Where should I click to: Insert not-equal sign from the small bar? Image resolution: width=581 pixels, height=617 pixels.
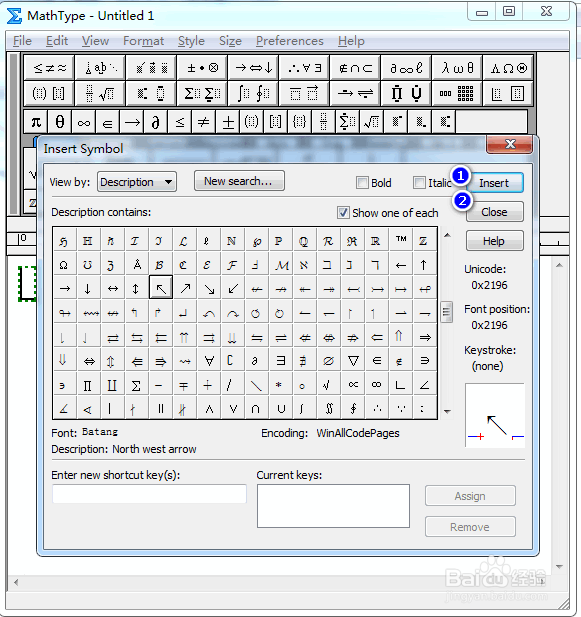coord(204,122)
